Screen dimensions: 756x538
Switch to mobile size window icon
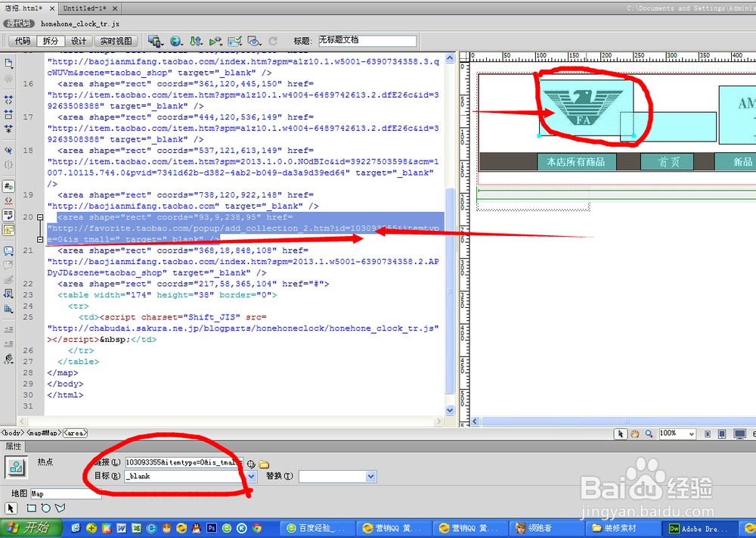(708, 434)
